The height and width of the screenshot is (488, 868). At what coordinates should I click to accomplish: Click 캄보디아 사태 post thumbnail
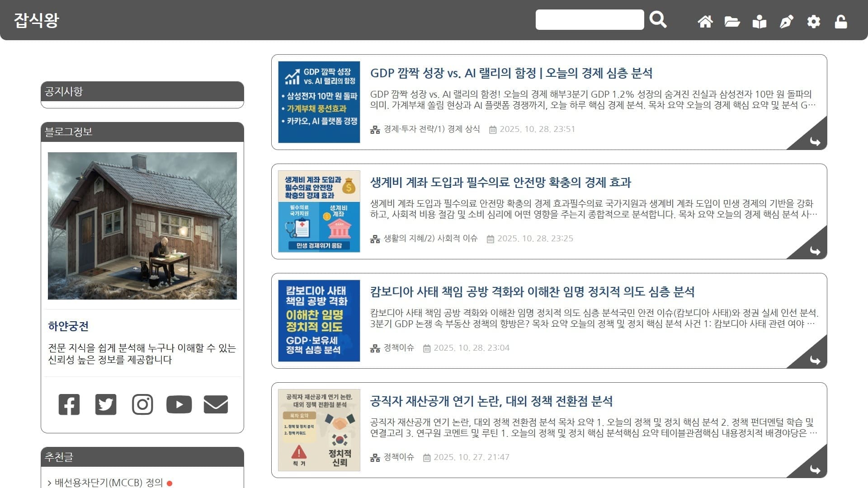319,321
